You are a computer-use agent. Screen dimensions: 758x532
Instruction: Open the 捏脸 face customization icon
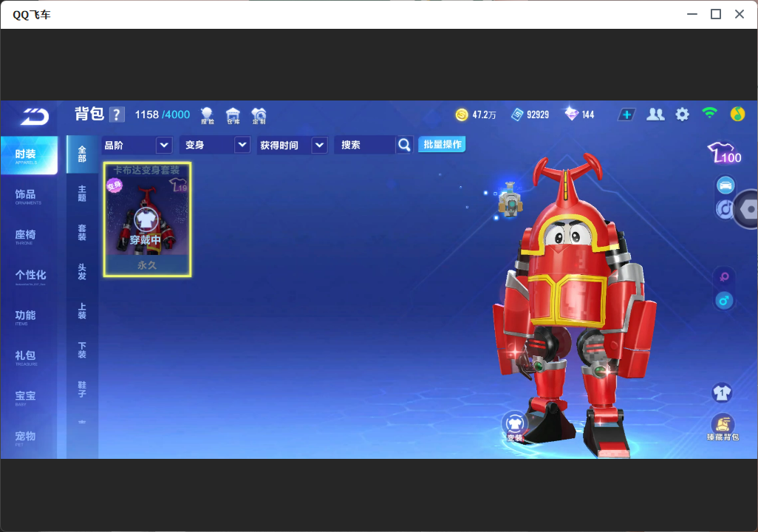pyautogui.click(x=207, y=115)
